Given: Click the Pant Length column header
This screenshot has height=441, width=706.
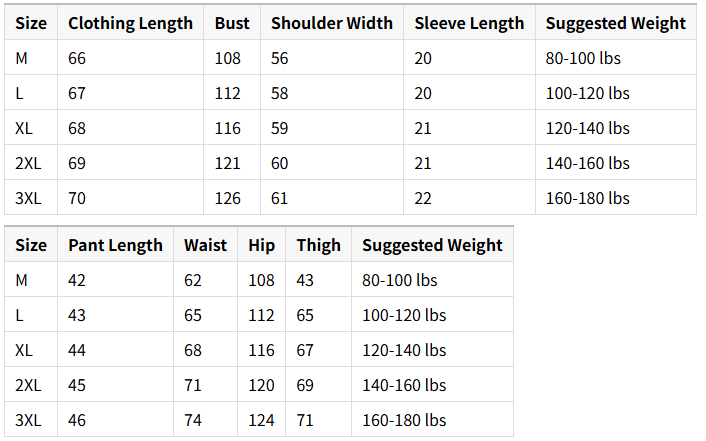Looking at the screenshot, I should [x=115, y=246].
